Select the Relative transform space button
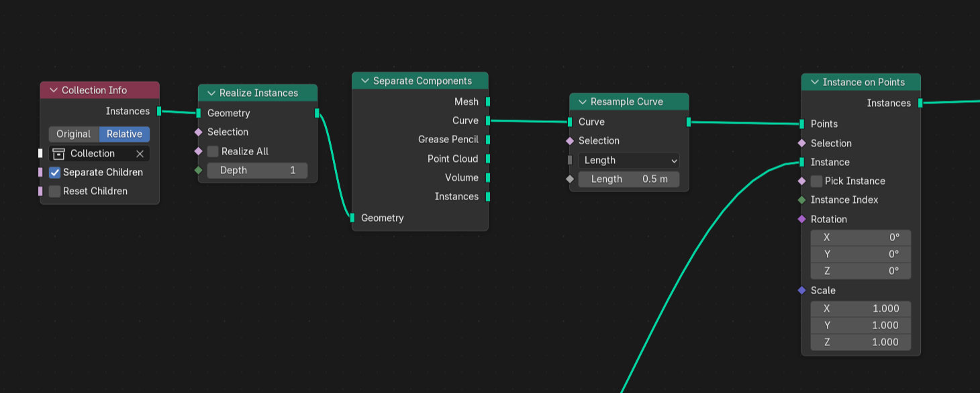The width and height of the screenshot is (980, 393). [125, 134]
